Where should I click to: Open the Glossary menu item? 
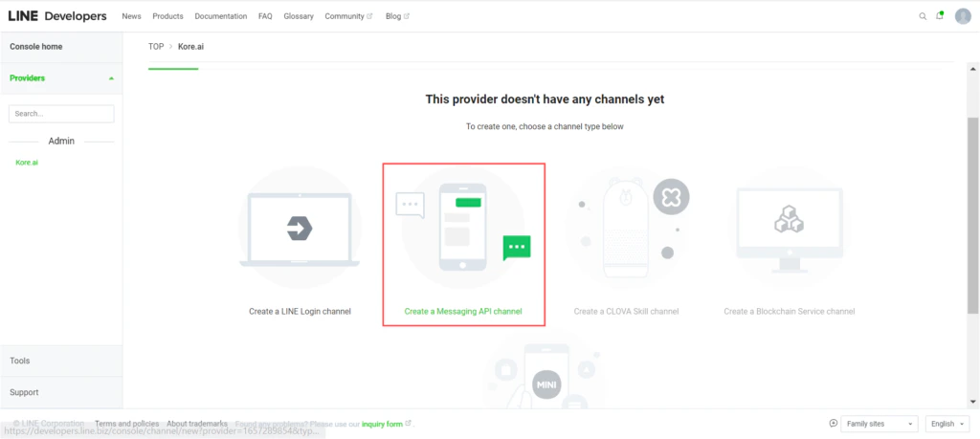pyautogui.click(x=299, y=16)
